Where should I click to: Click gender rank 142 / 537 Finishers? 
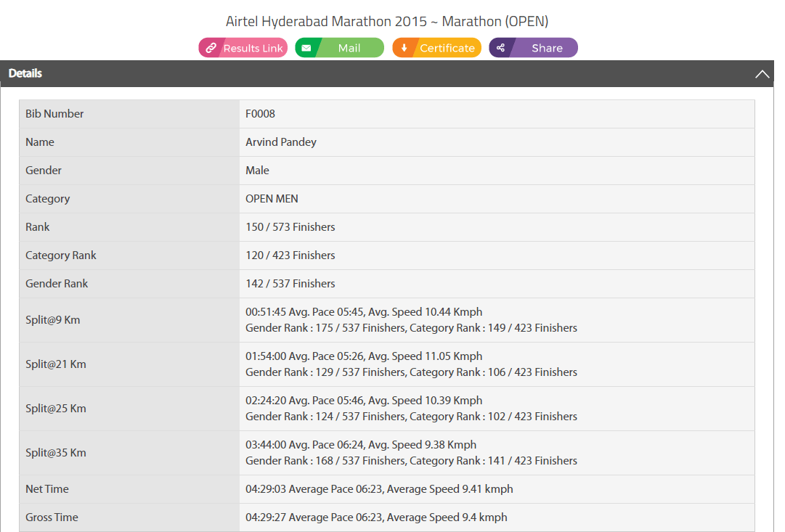point(290,283)
